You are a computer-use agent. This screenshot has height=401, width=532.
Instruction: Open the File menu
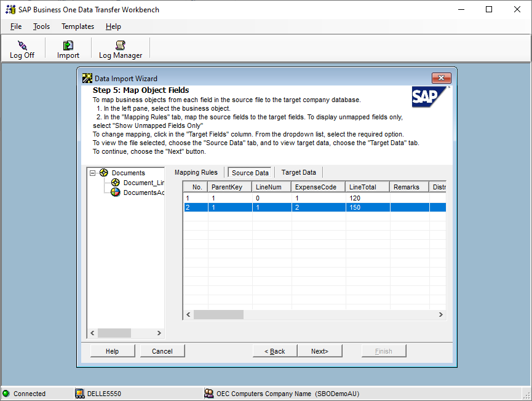tap(16, 26)
